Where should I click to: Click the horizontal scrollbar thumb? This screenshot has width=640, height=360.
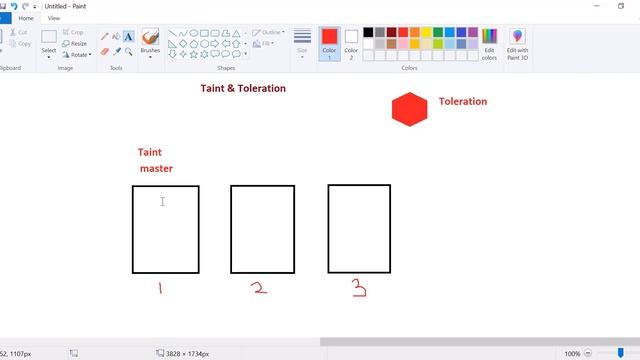tap(480, 342)
